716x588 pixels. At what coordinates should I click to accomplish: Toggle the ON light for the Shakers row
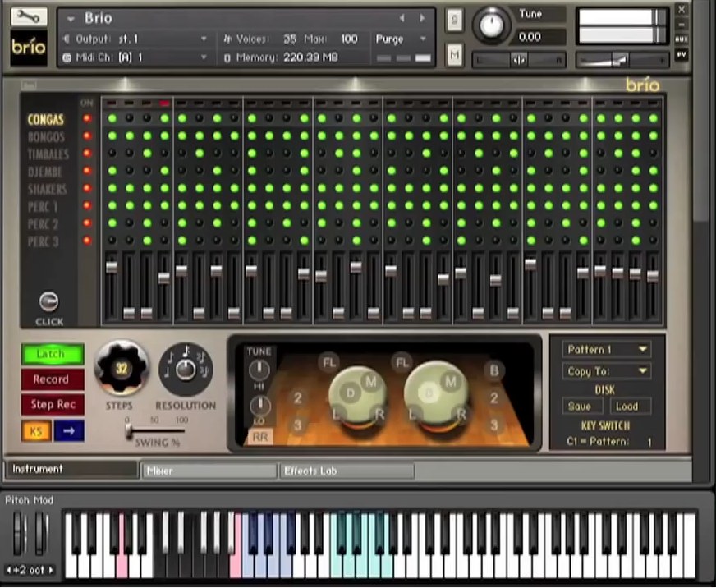(87, 188)
